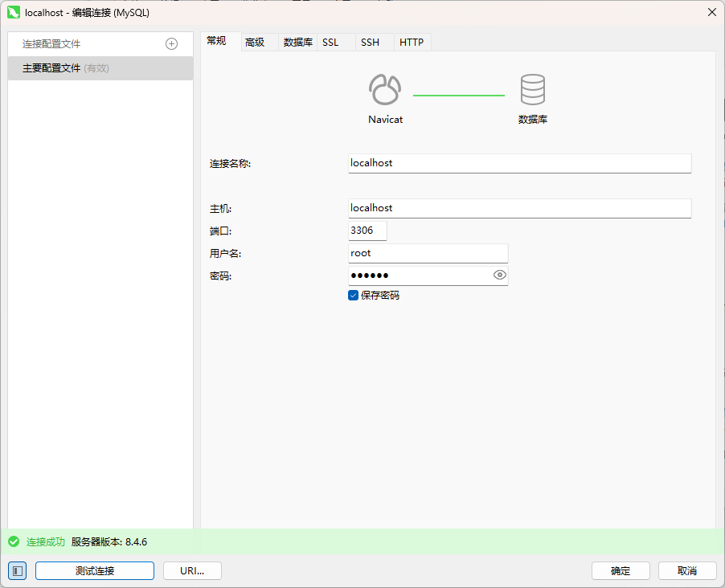
Task: Close the edit connection dialog
Action: pos(712,13)
